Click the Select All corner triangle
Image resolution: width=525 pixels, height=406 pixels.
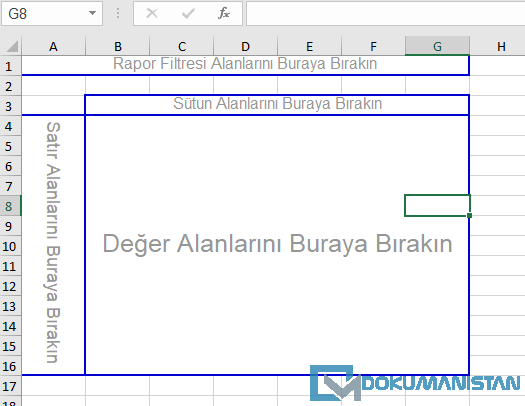click(x=11, y=46)
